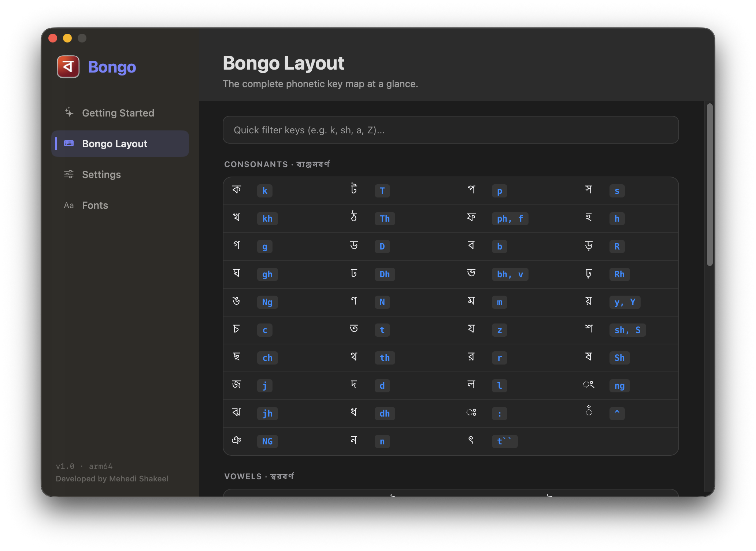Click the 'Ng' key badge
Screen dimensions: 756x551
267,302
